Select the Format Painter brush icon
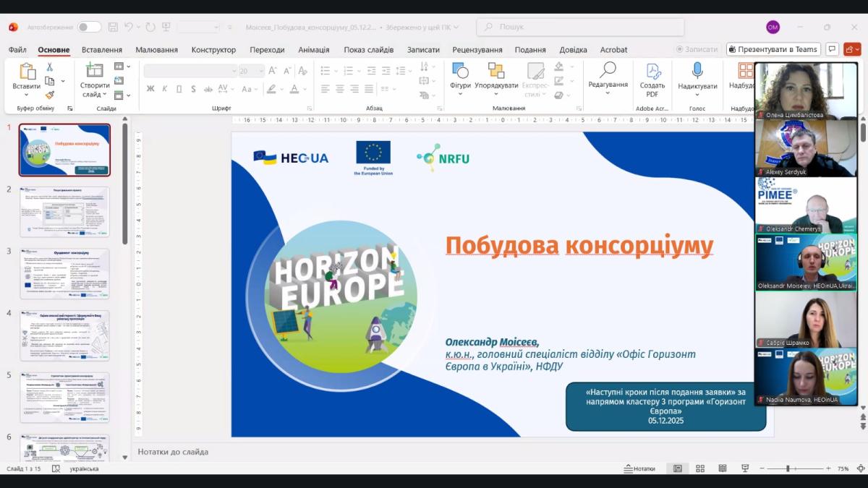The width and height of the screenshot is (868, 488). [x=50, y=95]
